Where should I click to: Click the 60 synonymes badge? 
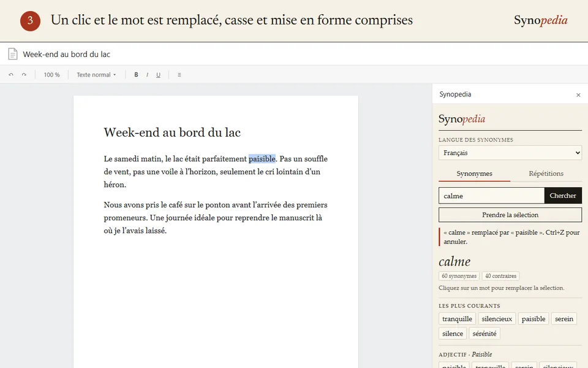pyautogui.click(x=459, y=276)
